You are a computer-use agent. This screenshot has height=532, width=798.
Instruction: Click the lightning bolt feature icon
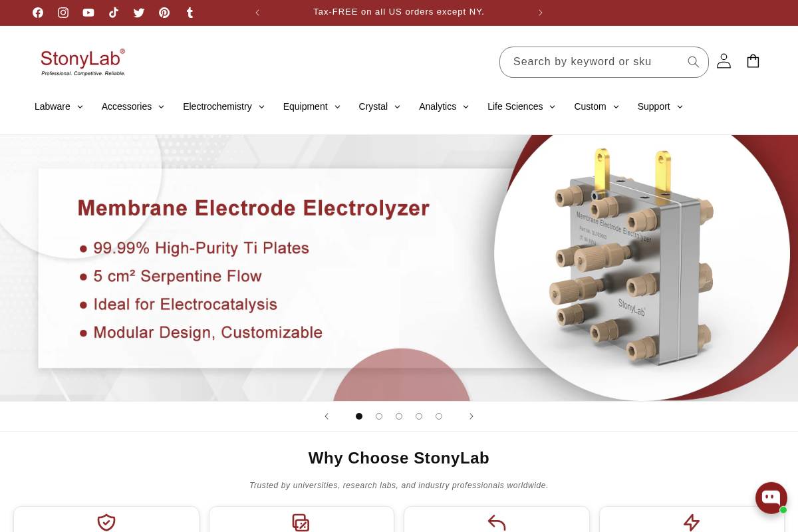coord(692,523)
